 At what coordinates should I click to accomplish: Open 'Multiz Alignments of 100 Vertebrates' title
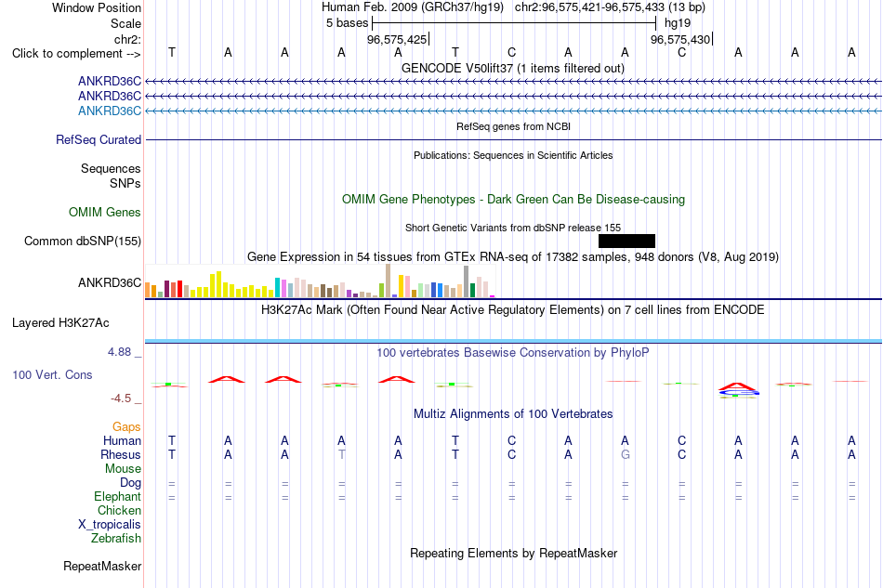coord(513,414)
